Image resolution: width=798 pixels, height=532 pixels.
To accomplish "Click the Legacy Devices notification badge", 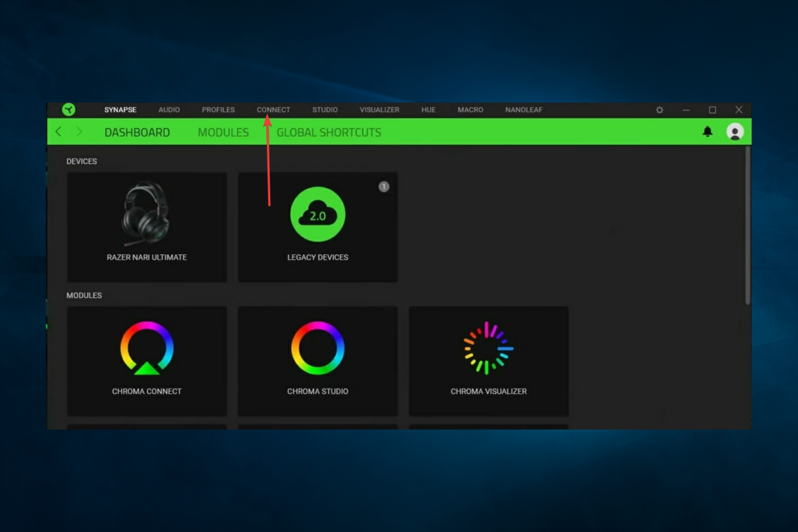I will click(x=384, y=187).
